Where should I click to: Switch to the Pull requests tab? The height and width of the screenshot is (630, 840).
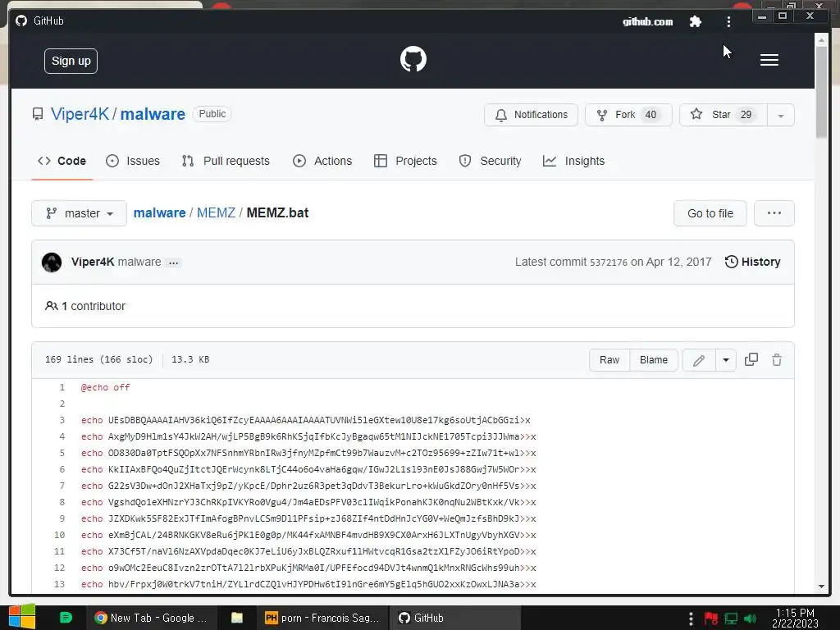point(226,161)
